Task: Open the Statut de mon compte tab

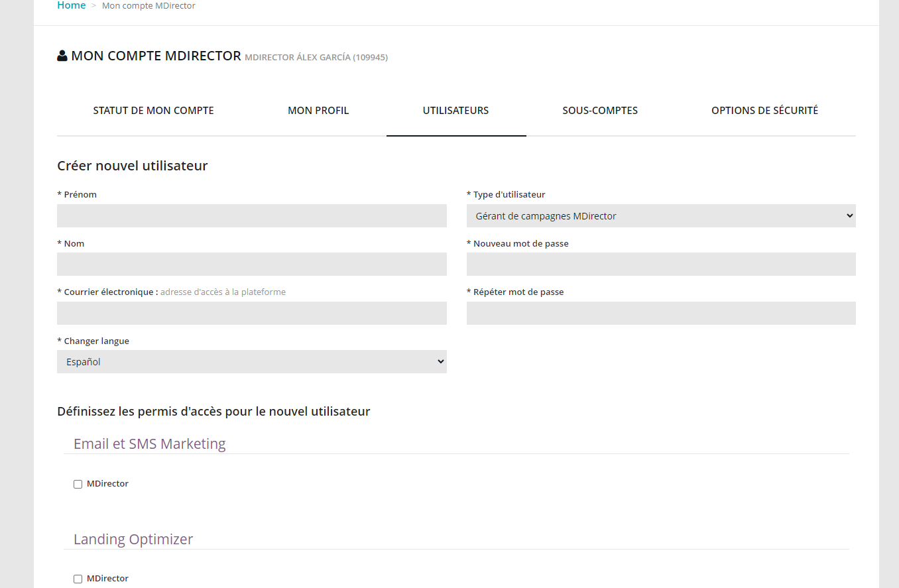Action: 153,111
